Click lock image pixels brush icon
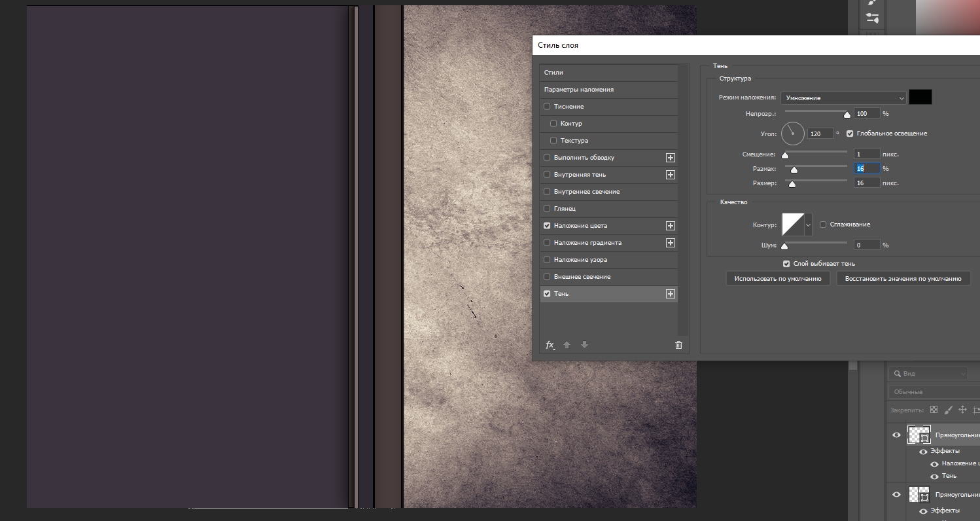The width and height of the screenshot is (980, 521). [948, 410]
